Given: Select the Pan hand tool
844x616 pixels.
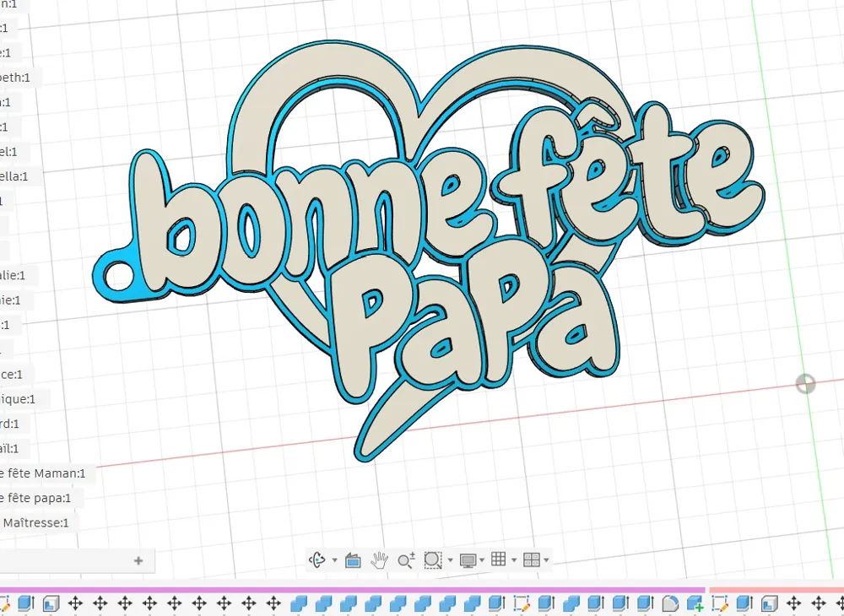Looking at the screenshot, I should 380,560.
